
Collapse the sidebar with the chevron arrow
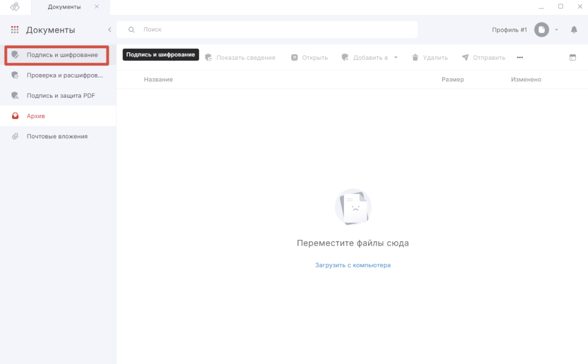tap(110, 30)
